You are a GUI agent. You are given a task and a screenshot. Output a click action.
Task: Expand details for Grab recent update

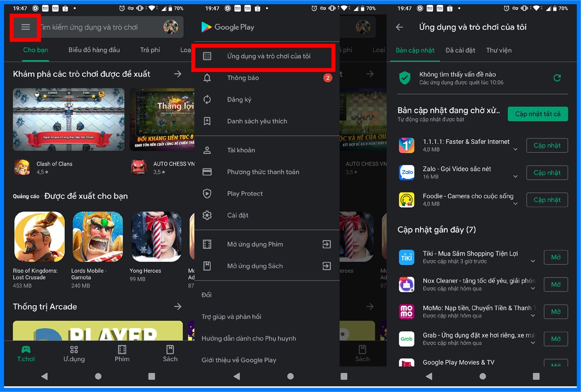tap(533, 343)
